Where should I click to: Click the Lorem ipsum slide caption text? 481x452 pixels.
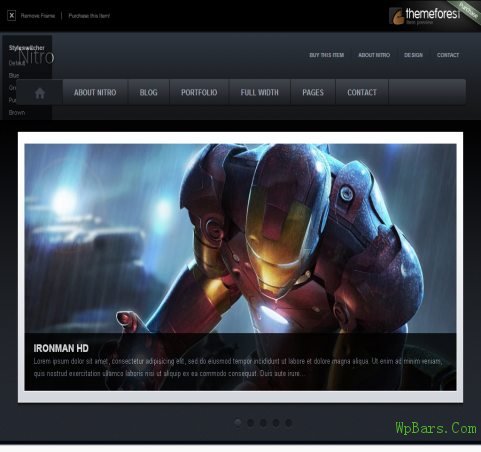click(238, 367)
